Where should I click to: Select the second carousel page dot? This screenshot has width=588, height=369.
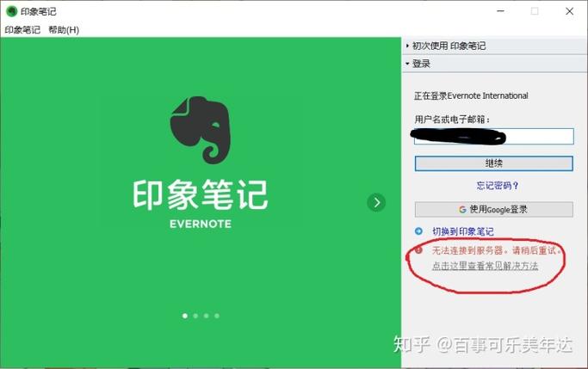coord(195,316)
